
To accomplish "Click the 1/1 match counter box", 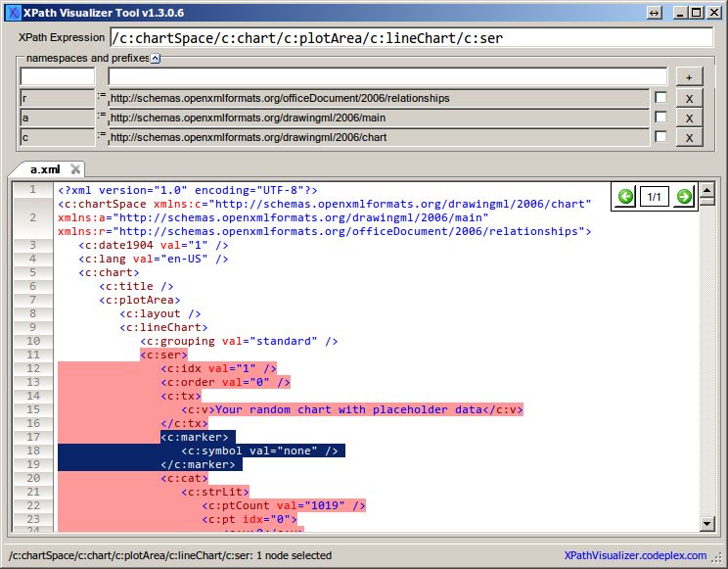I will (x=654, y=197).
